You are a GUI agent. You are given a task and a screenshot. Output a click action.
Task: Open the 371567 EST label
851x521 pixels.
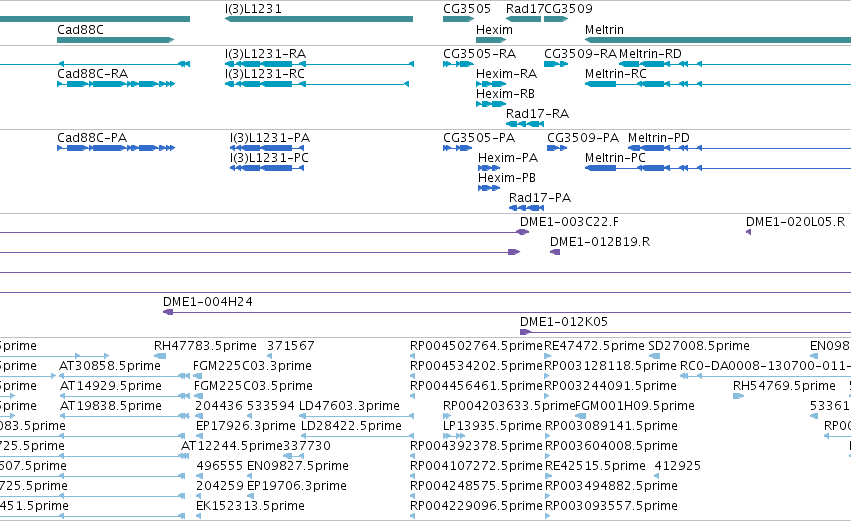tap(290, 346)
